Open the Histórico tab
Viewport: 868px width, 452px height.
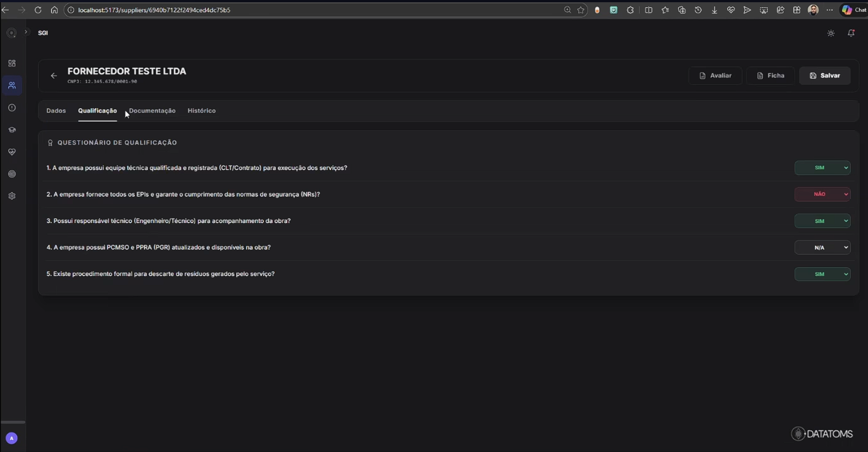[x=201, y=111]
